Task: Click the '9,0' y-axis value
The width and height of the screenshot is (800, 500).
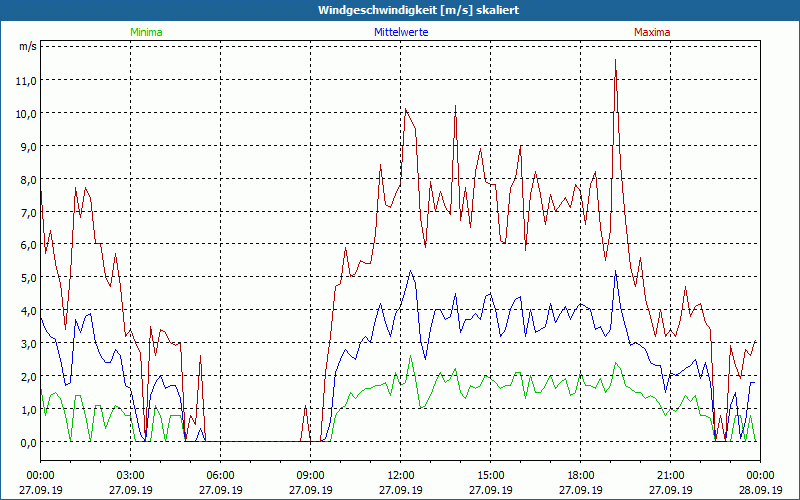Action: tap(31, 146)
